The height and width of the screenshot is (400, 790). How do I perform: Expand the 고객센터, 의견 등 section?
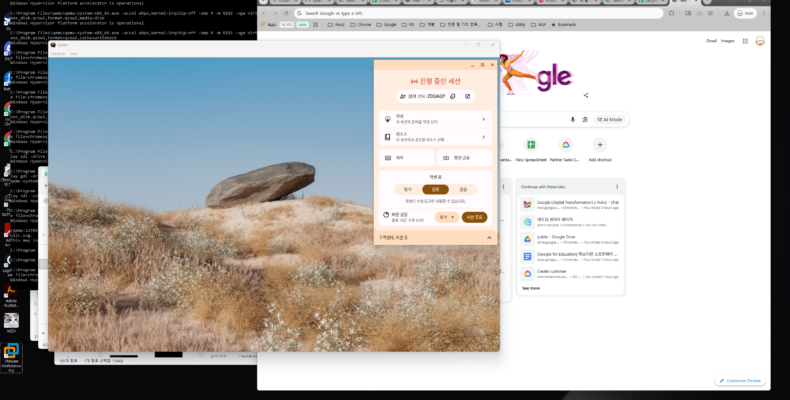488,237
